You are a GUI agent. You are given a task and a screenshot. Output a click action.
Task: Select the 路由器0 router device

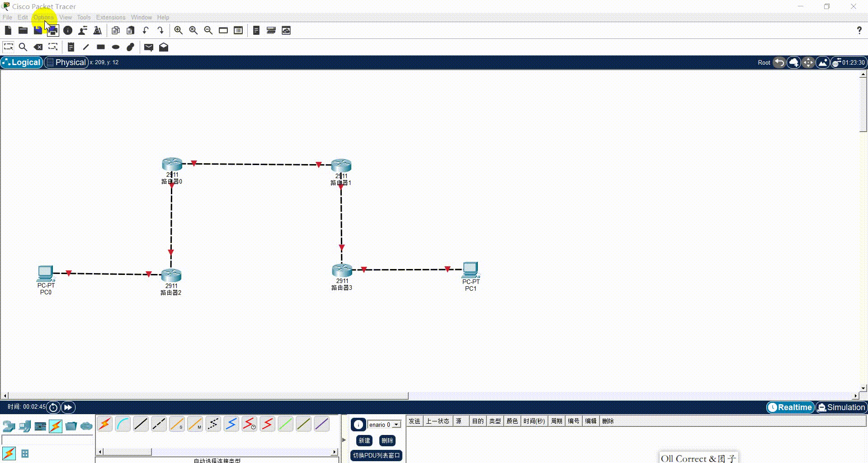[172, 165]
